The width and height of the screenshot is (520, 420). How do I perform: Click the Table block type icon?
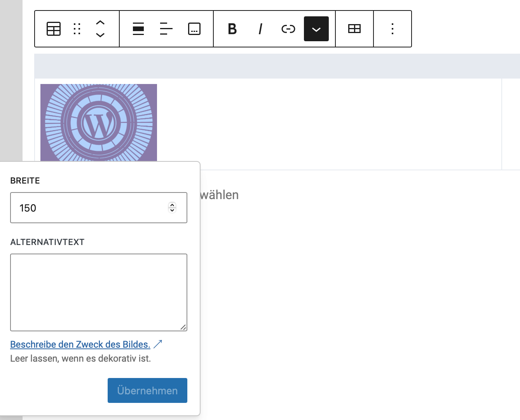click(x=54, y=29)
